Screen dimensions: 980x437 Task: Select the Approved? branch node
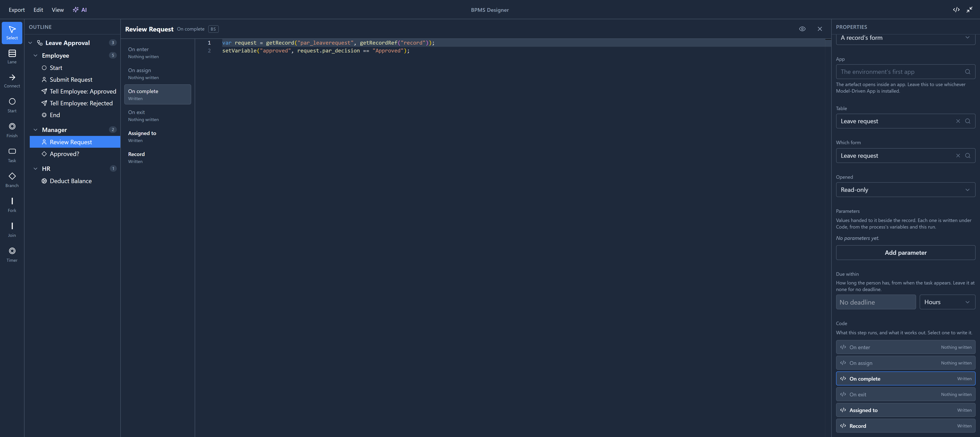pos(75,154)
